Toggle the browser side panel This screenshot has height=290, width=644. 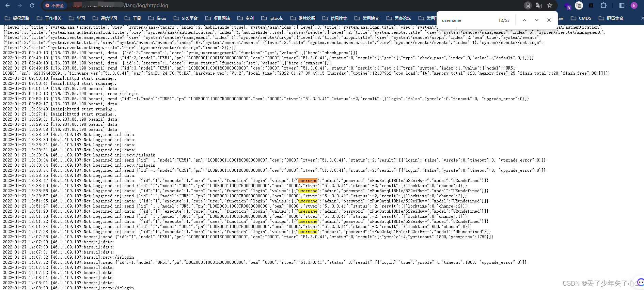pos(622,5)
